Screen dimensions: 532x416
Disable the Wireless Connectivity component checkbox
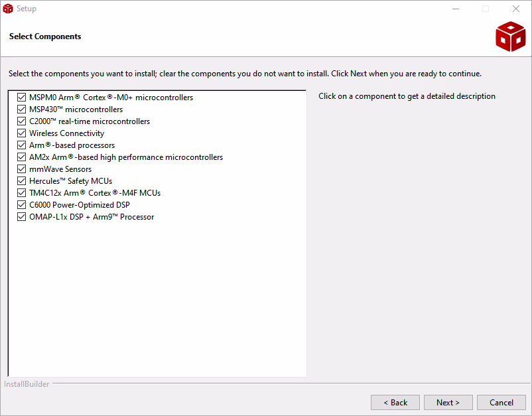click(x=22, y=133)
